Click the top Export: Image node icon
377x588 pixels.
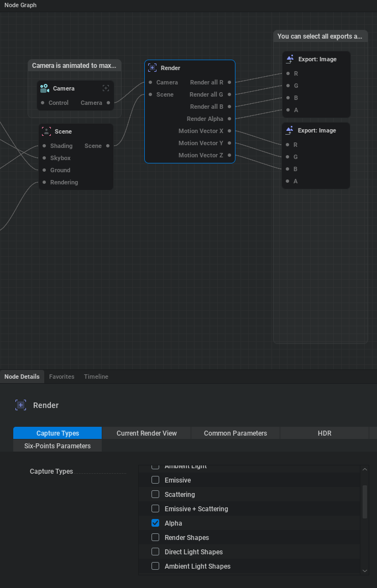289,59
